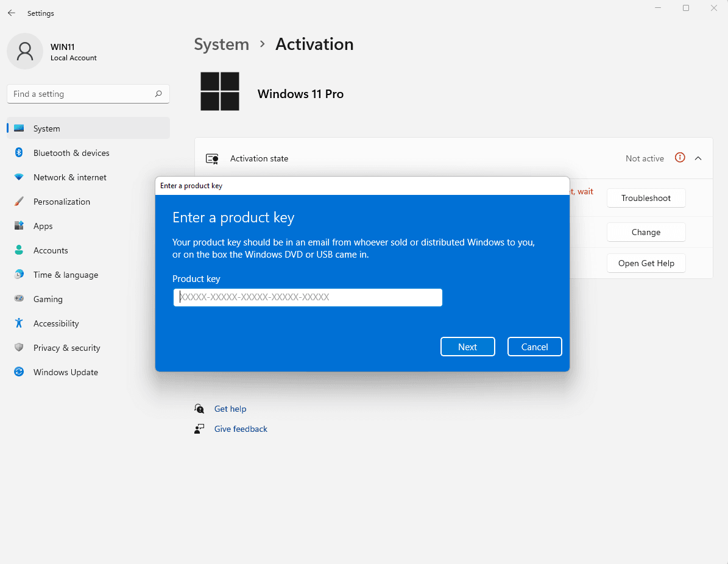This screenshot has height=564, width=728.
Task: Open the Gaming section icon
Action: [x=19, y=299]
